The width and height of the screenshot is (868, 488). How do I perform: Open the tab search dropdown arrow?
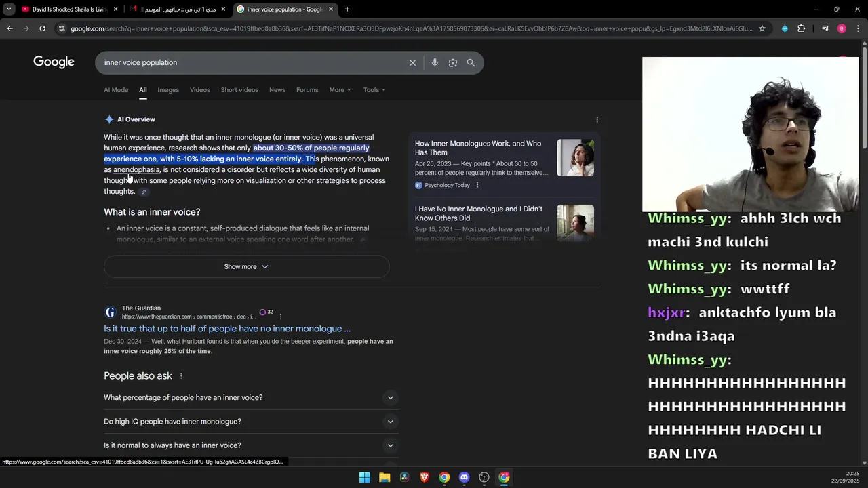(9, 9)
